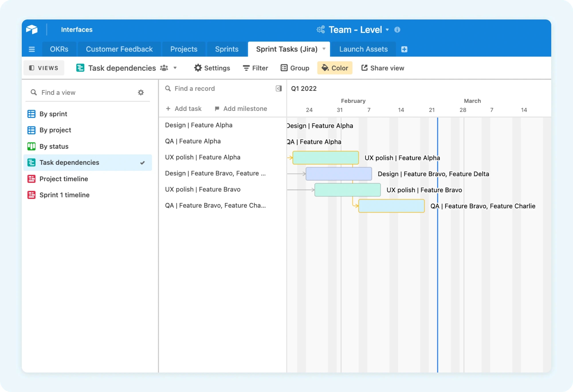Click the Project timeline view icon

[32, 179]
